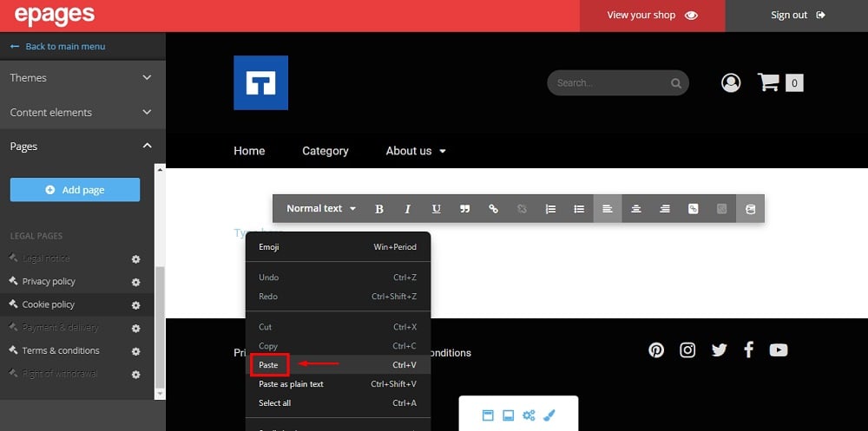Image resolution: width=868 pixels, height=431 pixels.
Task: Select the Cookie policy page
Action: [x=48, y=304]
